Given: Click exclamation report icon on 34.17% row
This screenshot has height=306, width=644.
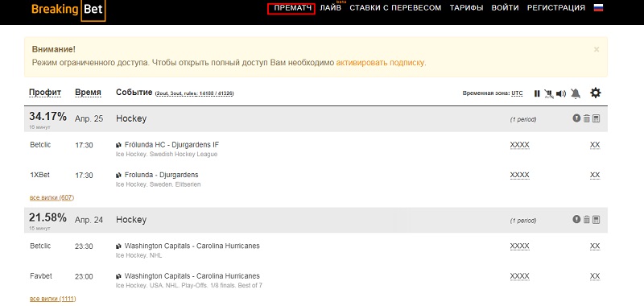Looking at the screenshot, I should pyautogui.click(x=576, y=118).
